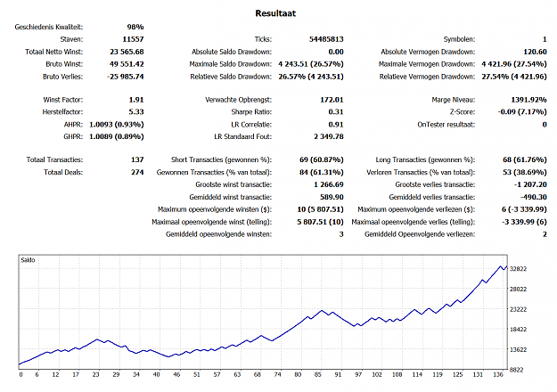557x392 pixels.
Task: Click Maximum opeenvolgende winsten value 10 (5 807.51)
Action: [x=321, y=209]
